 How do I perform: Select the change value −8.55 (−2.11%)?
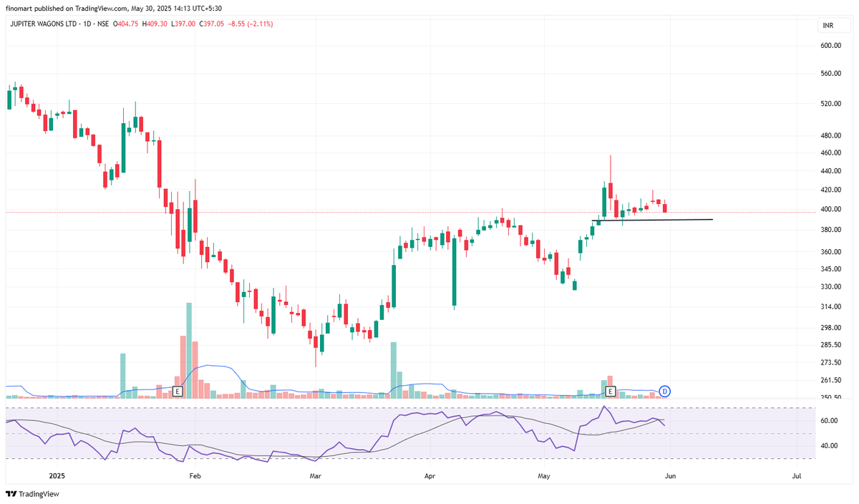251,24
